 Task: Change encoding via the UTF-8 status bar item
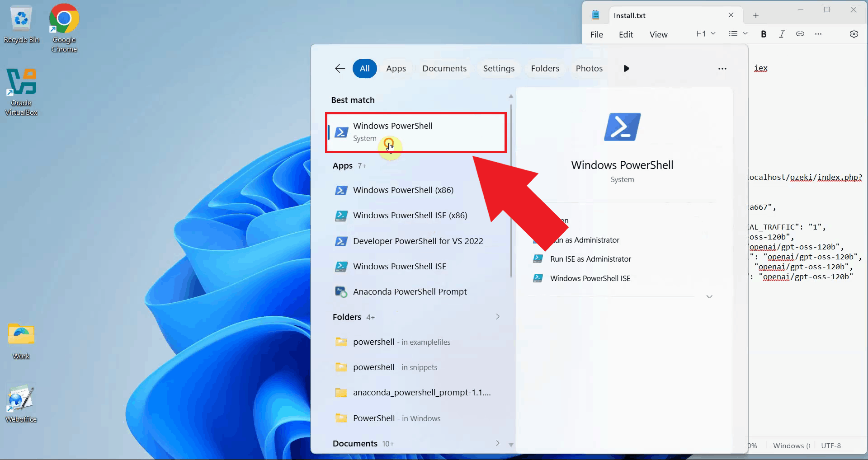(832, 446)
